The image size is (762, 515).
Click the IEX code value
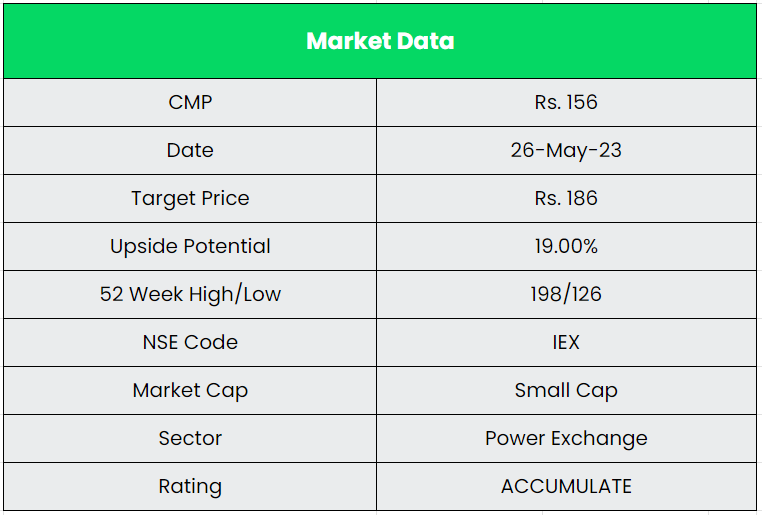[566, 342]
